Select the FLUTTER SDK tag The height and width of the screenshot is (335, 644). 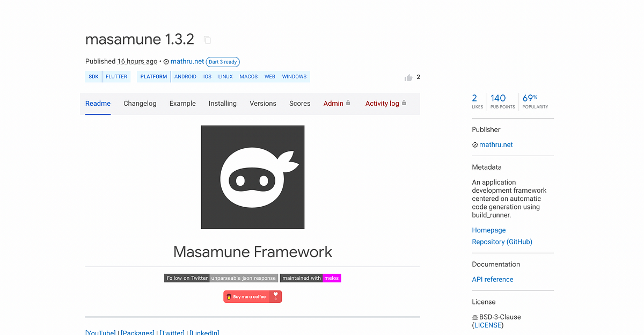tap(116, 77)
